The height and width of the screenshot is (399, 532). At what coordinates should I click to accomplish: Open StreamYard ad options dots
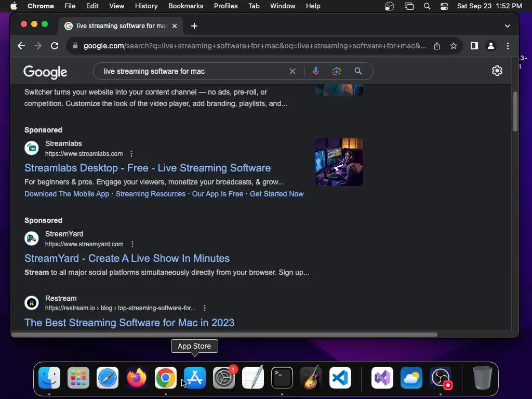click(132, 244)
